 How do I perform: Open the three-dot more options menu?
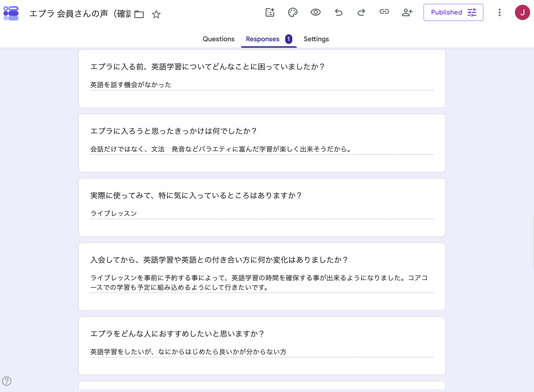pos(499,12)
